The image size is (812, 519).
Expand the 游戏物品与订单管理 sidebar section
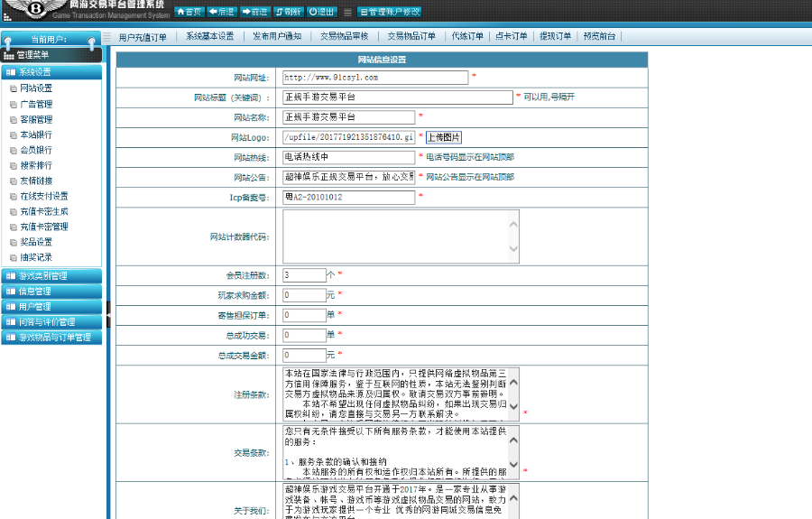point(51,338)
